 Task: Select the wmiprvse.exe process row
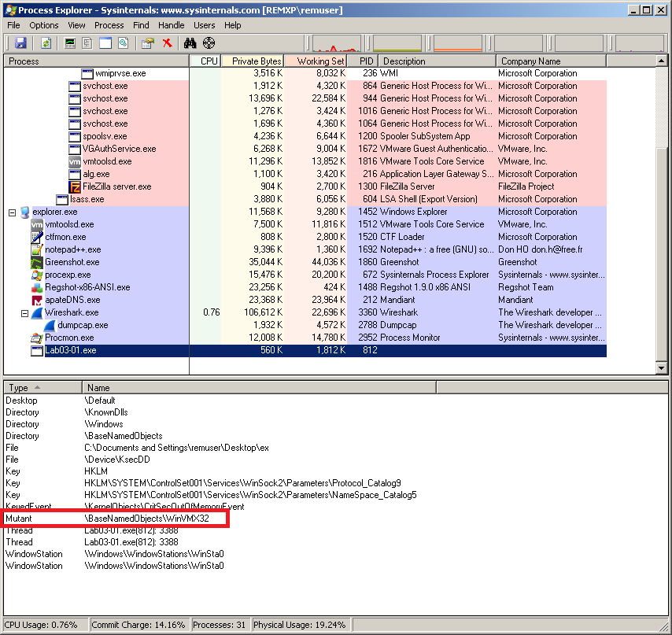305,73
